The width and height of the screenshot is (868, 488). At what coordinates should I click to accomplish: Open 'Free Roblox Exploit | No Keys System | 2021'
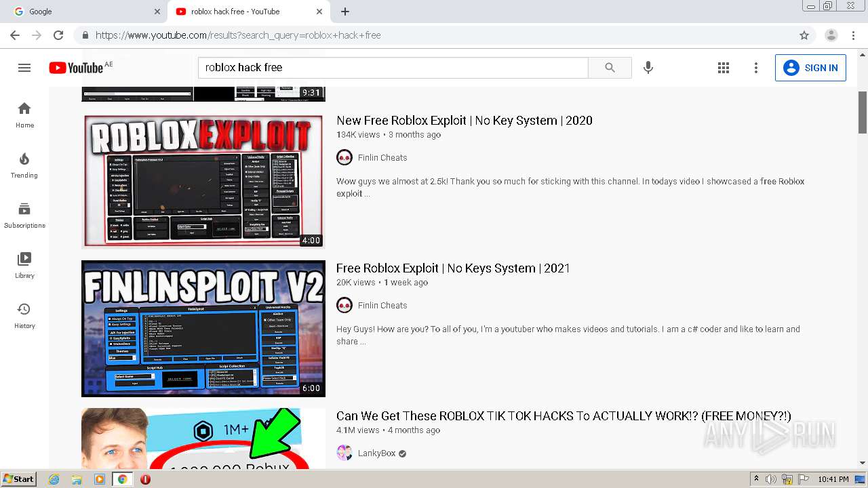[453, 268]
